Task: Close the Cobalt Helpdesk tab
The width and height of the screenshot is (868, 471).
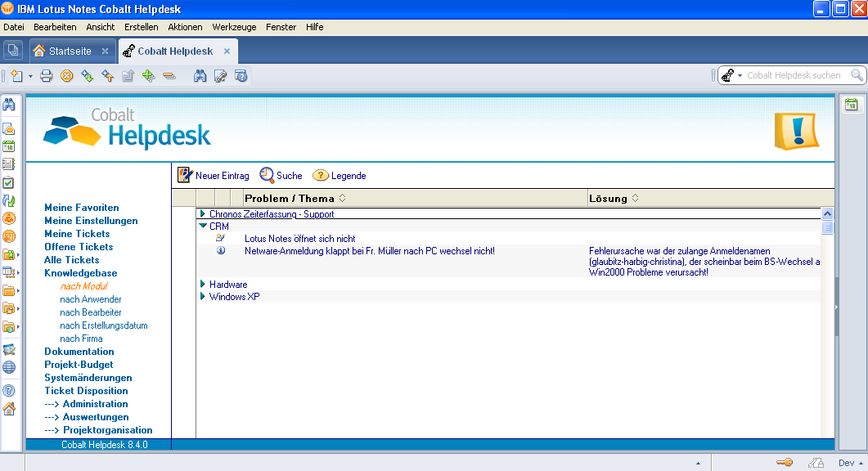Action: point(227,51)
